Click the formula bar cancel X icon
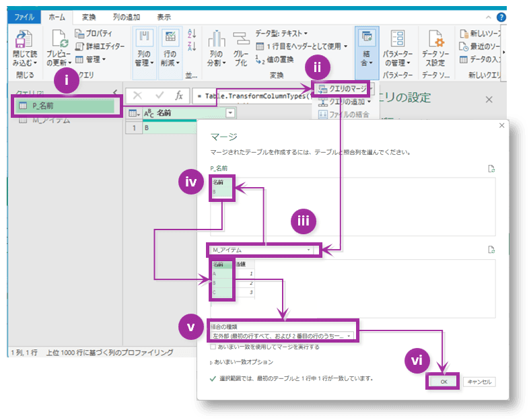This screenshot has width=529, height=420. (x=137, y=96)
